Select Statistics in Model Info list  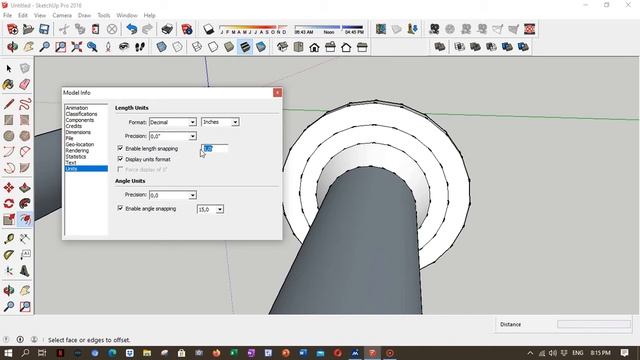coord(76,156)
